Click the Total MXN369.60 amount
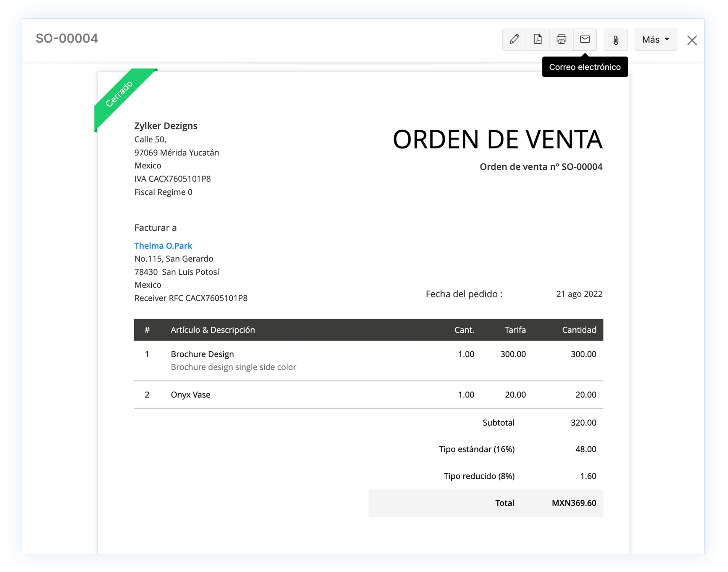 574,503
